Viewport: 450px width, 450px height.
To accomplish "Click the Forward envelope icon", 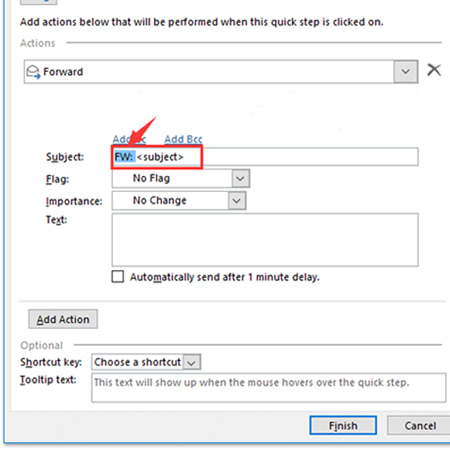I will (33, 72).
